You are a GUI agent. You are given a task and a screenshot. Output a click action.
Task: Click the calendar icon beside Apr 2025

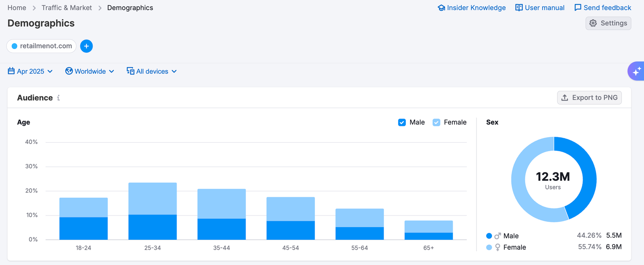coord(11,71)
